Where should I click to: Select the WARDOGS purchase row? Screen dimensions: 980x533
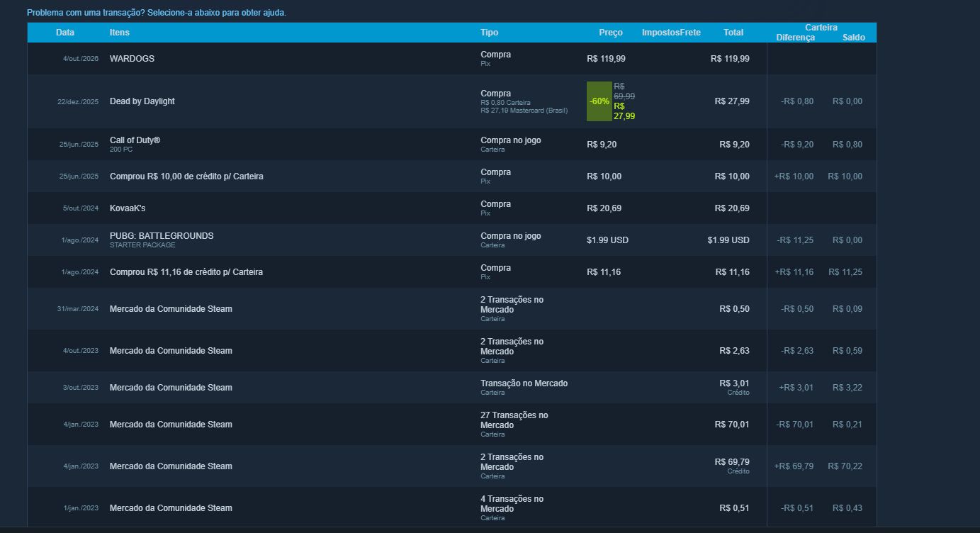pos(452,59)
